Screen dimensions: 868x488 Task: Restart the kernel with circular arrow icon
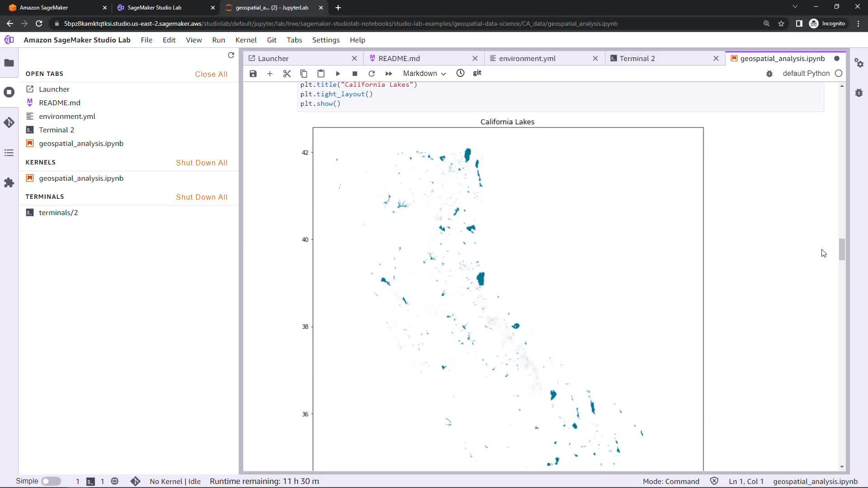pos(372,74)
